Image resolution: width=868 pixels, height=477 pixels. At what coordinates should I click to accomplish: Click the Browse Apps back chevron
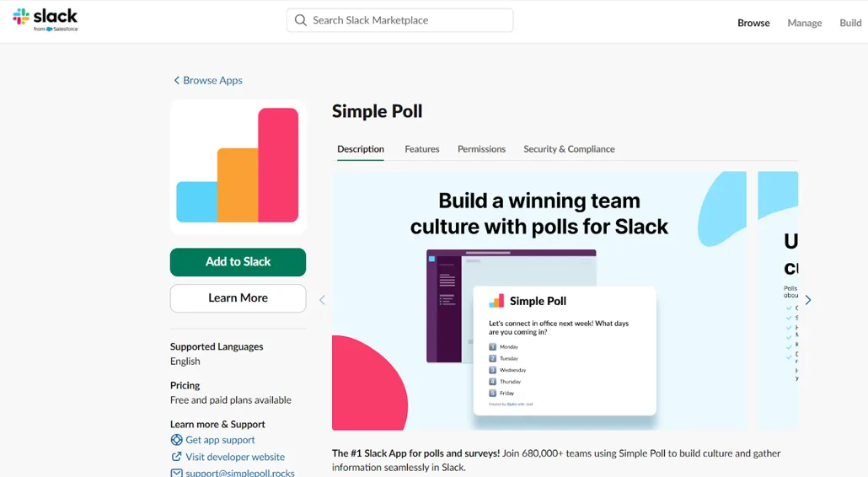pos(177,80)
